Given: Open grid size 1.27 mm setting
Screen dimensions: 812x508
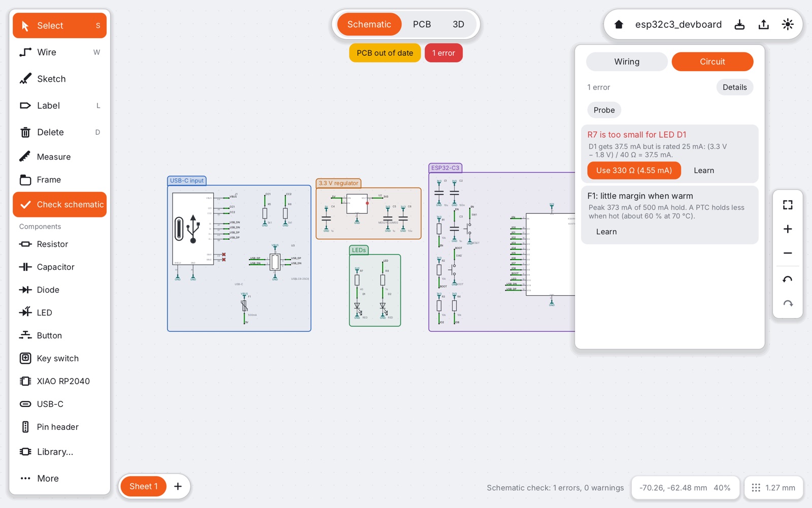Looking at the screenshot, I should coord(773,488).
